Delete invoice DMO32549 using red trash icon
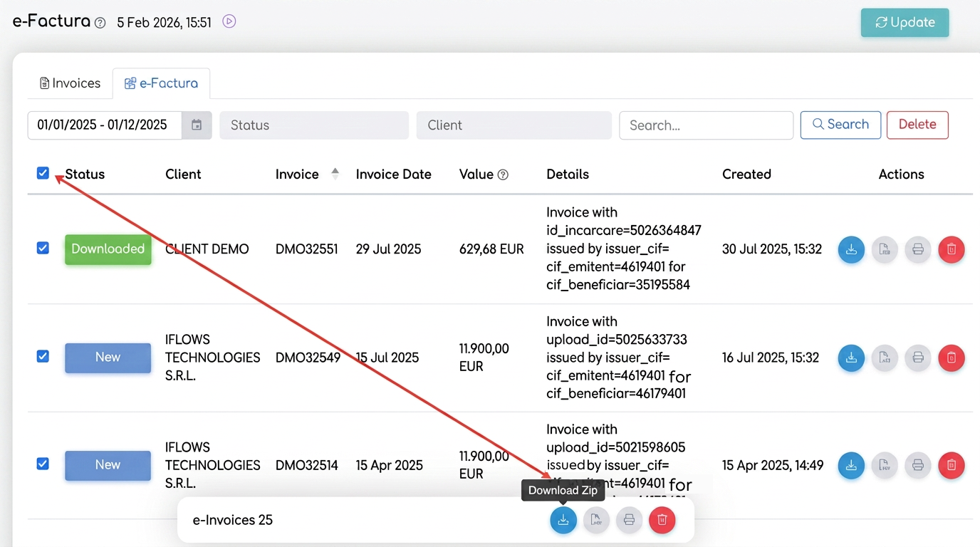 (952, 358)
